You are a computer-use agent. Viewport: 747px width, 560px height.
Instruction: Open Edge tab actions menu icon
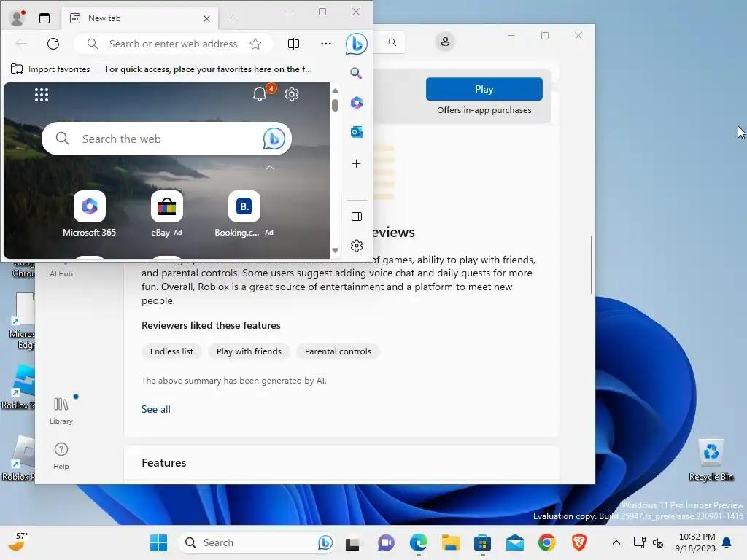[44, 18]
